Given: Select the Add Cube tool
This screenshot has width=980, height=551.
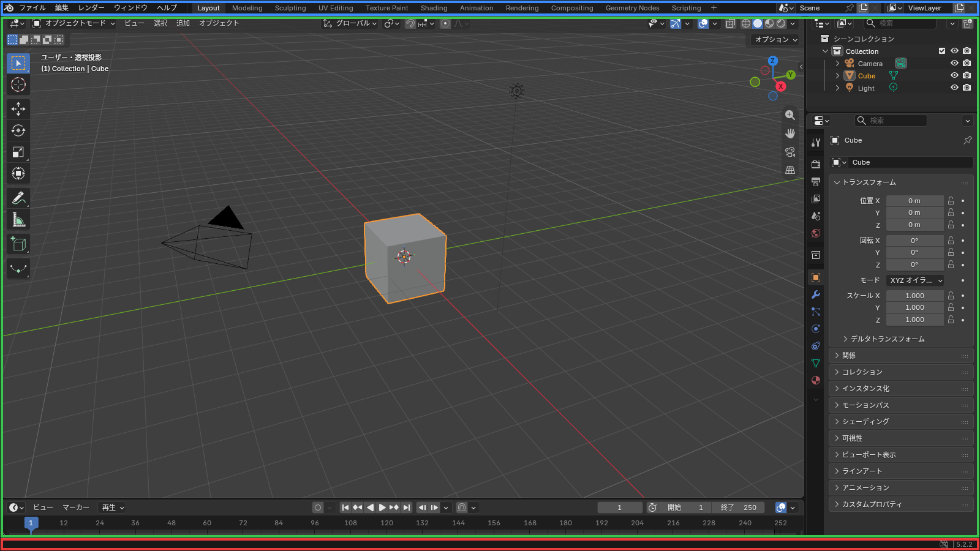Looking at the screenshot, I should 18,244.
